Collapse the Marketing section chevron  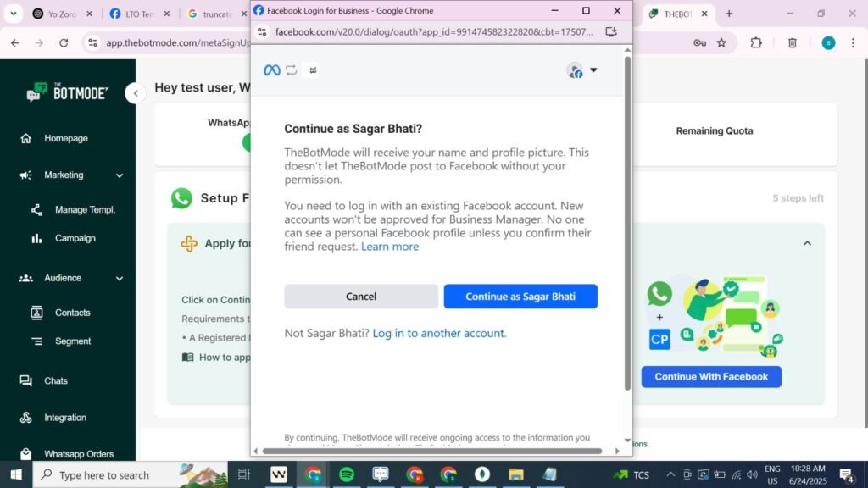point(120,175)
